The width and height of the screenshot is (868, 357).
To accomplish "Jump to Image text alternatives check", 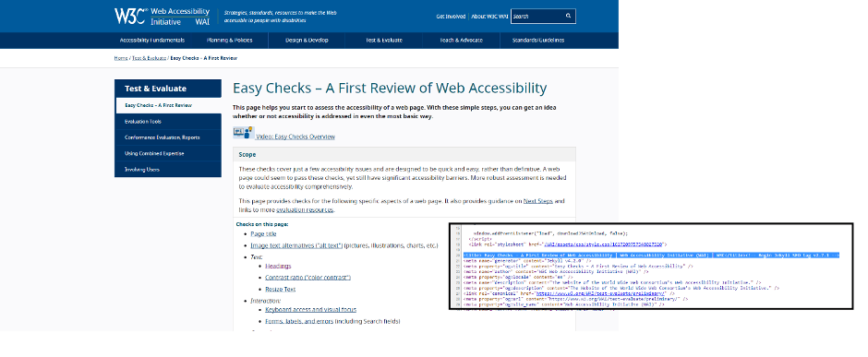I will pyautogui.click(x=296, y=245).
